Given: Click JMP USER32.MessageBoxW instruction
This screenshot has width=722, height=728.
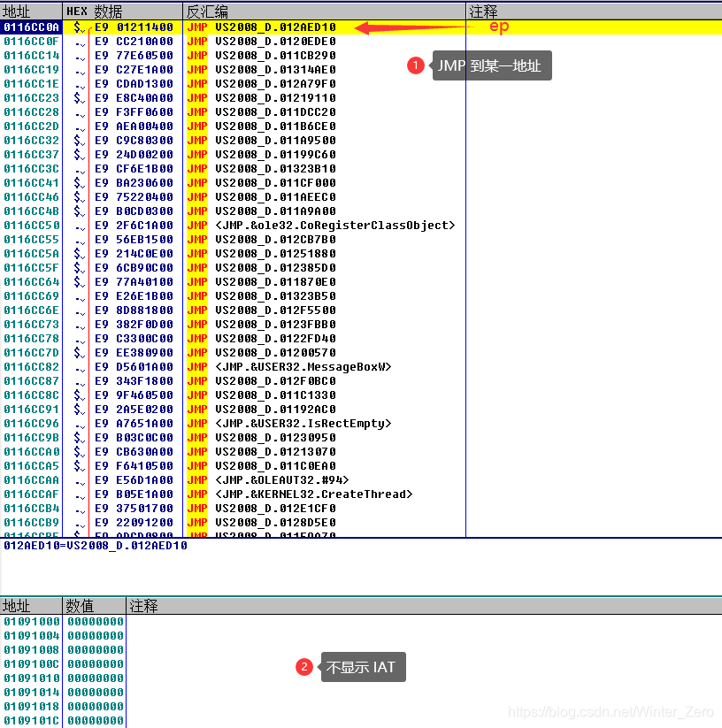Looking at the screenshot, I should 289,367.
